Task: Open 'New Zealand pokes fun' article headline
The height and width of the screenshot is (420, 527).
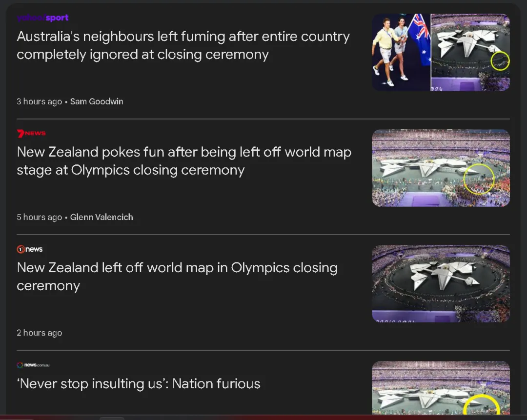Action: tap(184, 161)
